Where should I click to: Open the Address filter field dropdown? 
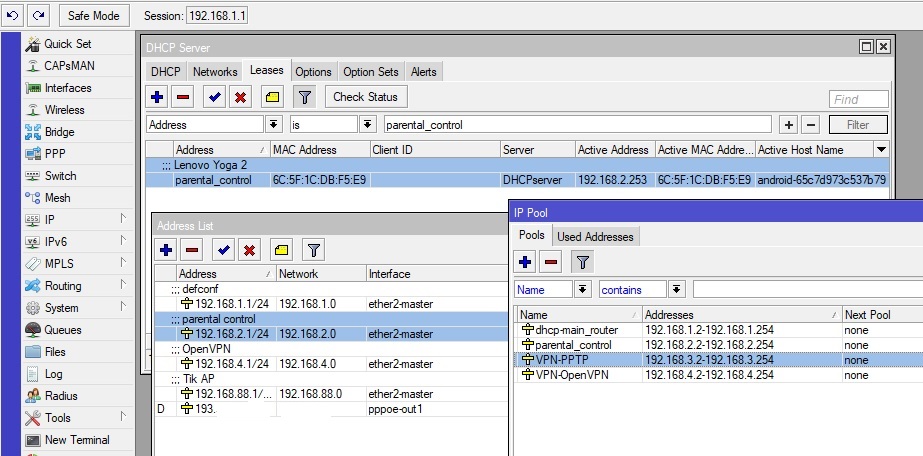tap(273, 125)
